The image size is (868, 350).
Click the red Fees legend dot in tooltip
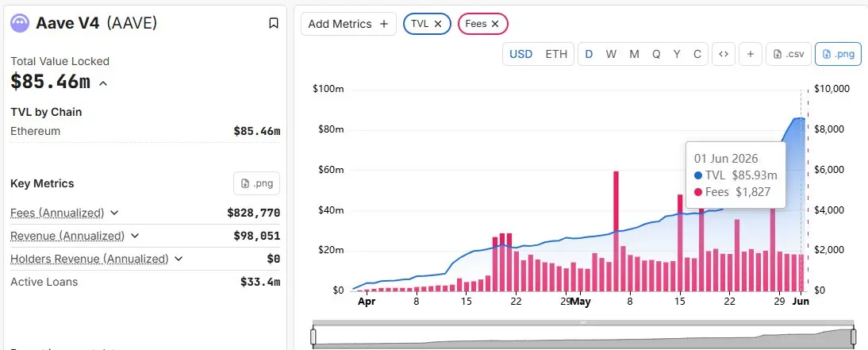[698, 192]
